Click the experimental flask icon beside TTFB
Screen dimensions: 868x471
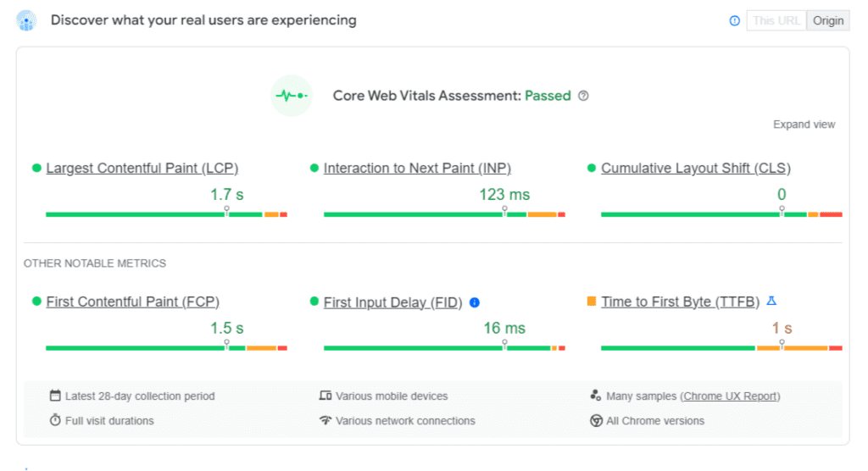771,301
